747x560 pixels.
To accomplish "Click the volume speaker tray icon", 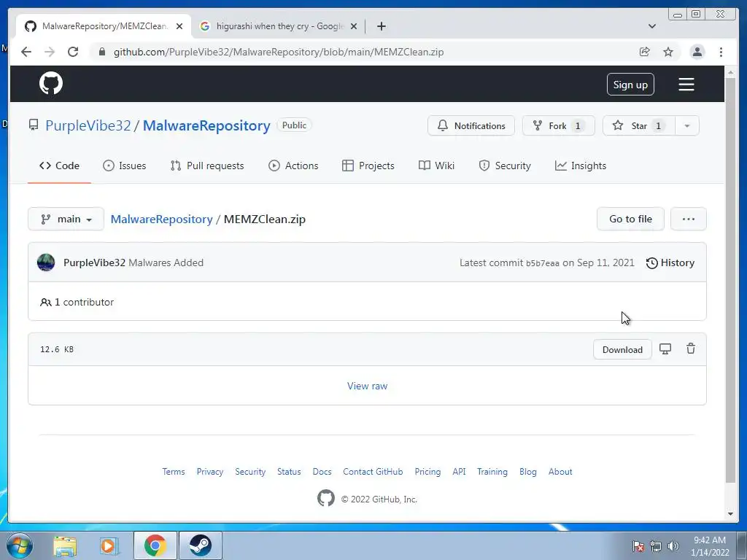I will pyautogui.click(x=673, y=546).
